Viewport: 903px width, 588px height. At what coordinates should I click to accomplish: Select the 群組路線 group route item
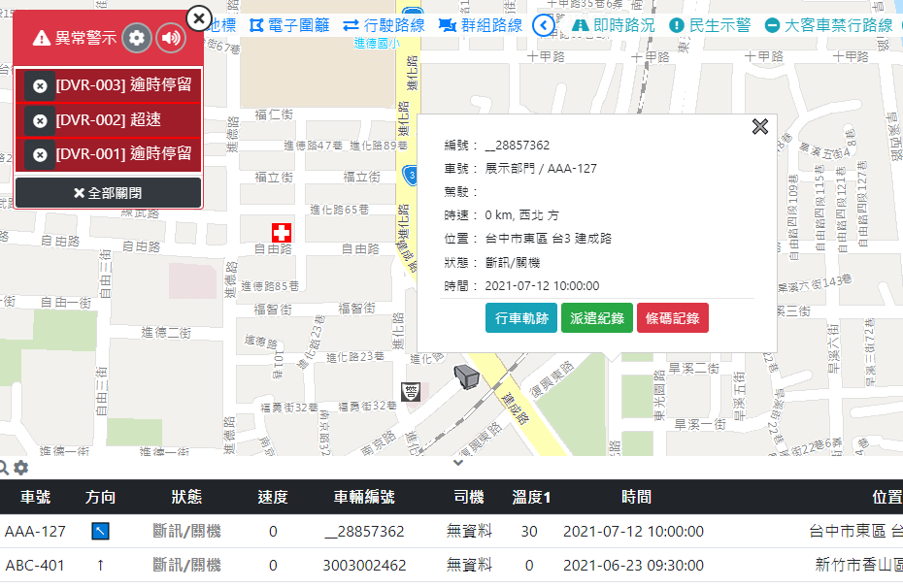481,25
